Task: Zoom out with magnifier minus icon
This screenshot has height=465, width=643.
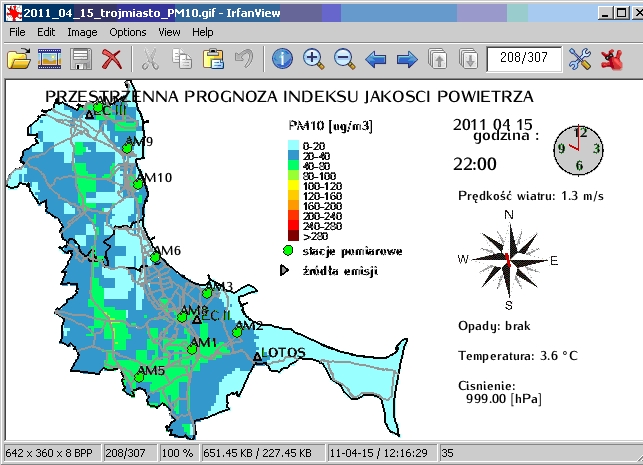Action: pyautogui.click(x=344, y=59)
